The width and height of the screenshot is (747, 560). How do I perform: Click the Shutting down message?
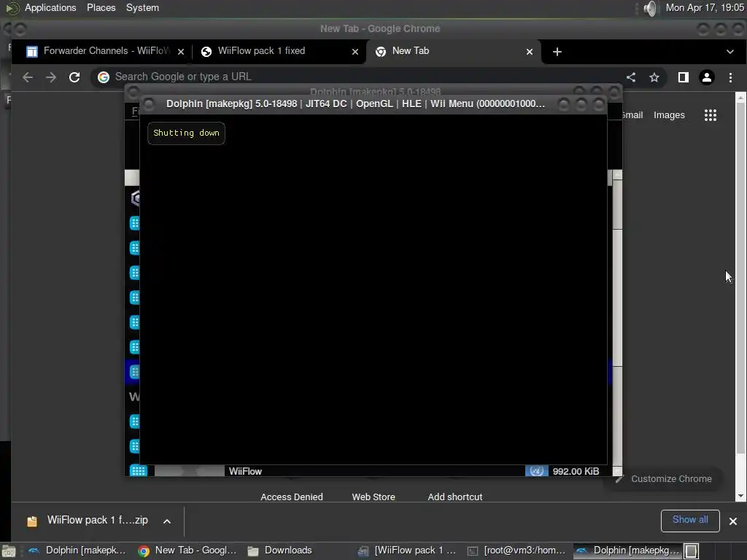(186, 133)
